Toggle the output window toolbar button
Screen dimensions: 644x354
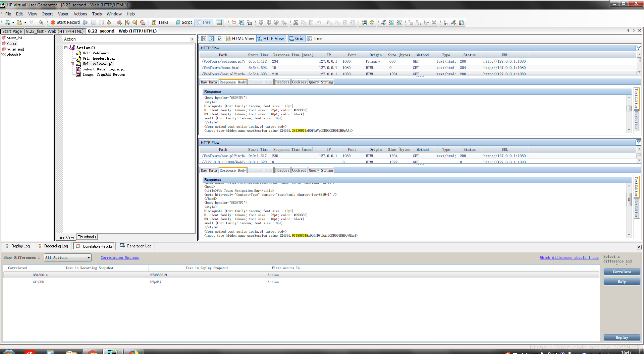[219, 22]
